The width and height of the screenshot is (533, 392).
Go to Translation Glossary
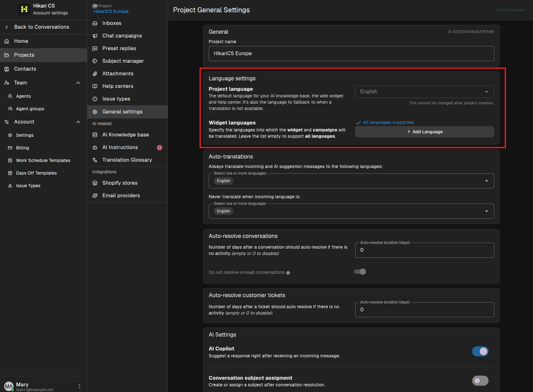[127, 160]
